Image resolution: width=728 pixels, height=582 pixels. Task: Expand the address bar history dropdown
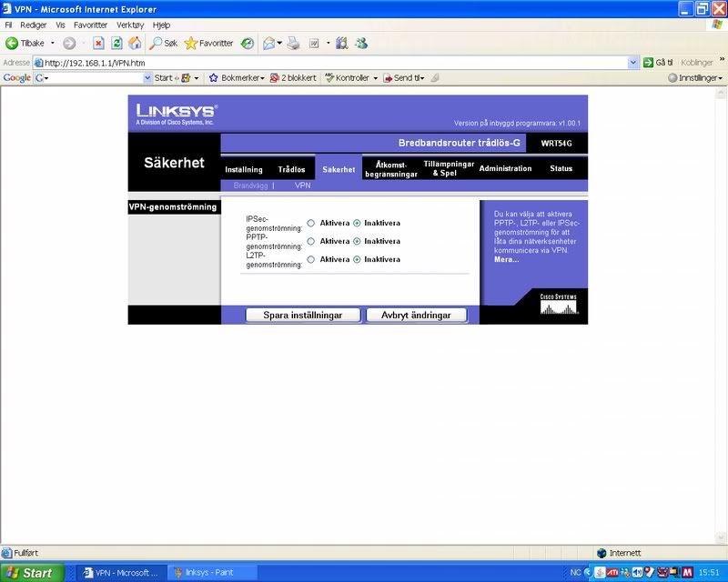(632, 62)
